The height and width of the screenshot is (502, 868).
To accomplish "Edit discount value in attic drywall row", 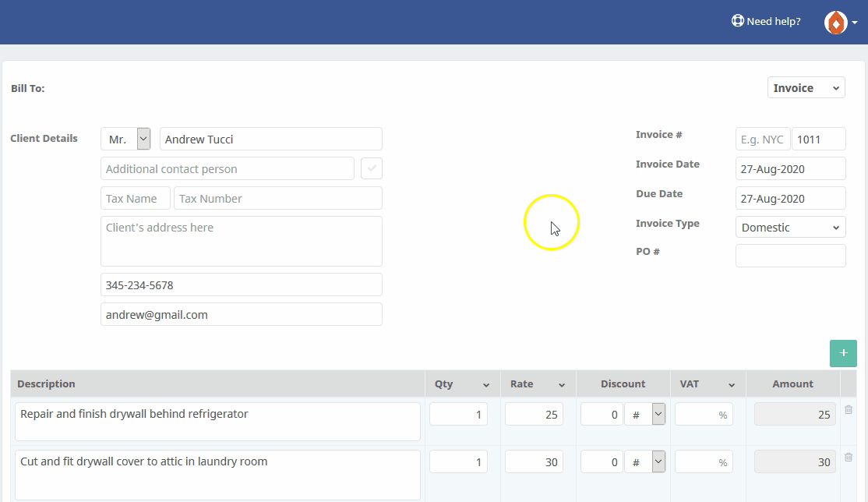I will coord(602,462).
